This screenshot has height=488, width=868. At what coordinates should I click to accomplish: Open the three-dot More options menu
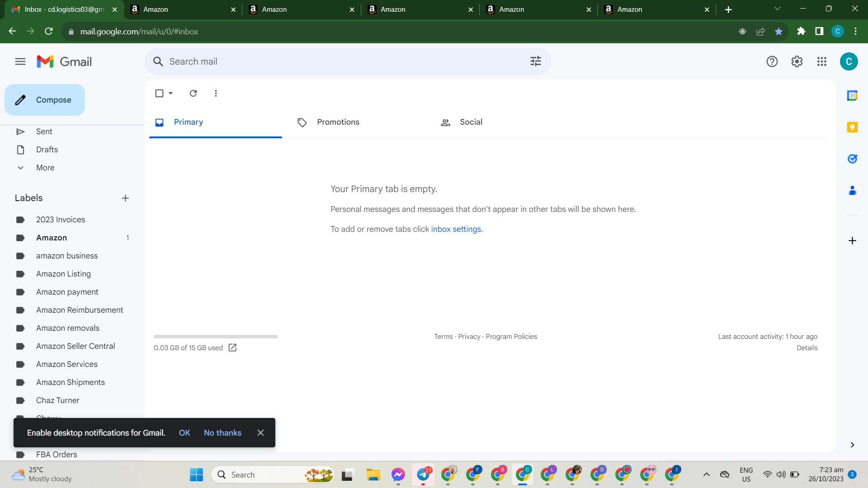coord(216,93)
